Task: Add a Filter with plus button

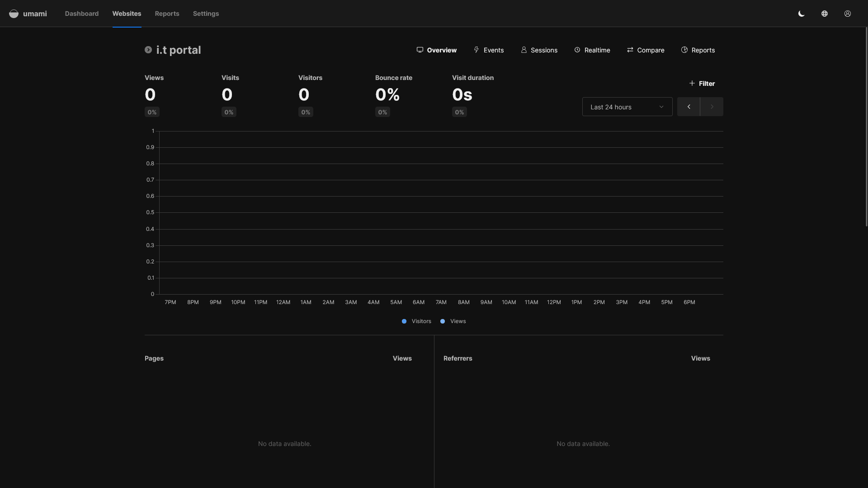Action: click(x=702, y=84)
